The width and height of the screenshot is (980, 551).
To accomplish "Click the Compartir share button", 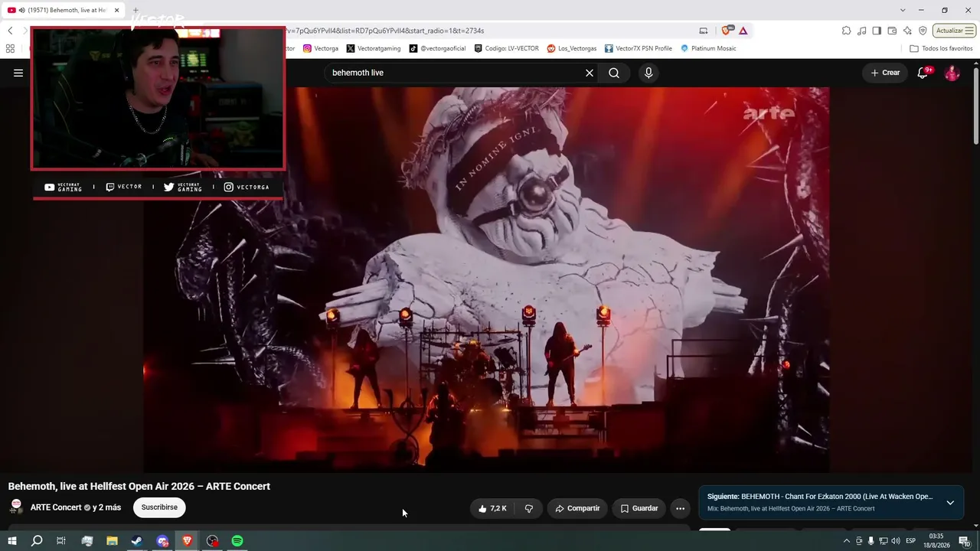I will point(577,508).
